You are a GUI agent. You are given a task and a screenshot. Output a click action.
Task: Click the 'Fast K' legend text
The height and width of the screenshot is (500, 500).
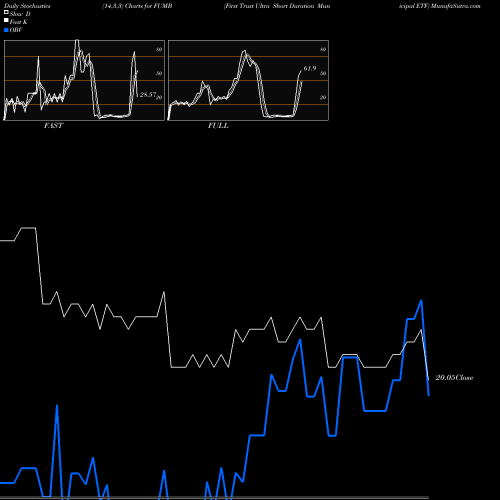(x=19, y=22)
